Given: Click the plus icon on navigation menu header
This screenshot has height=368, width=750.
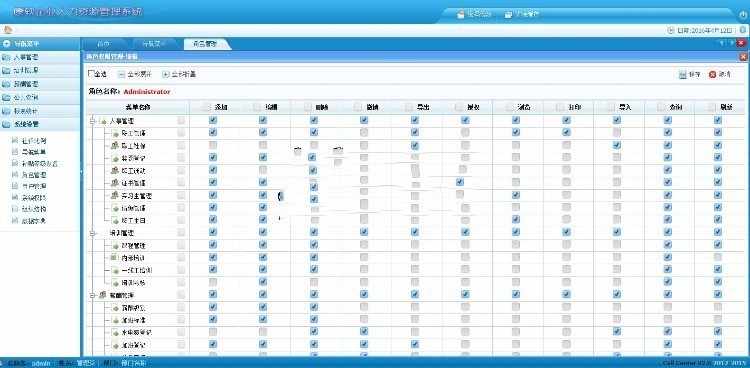Looking at the screenshot, I should (6, 44).
